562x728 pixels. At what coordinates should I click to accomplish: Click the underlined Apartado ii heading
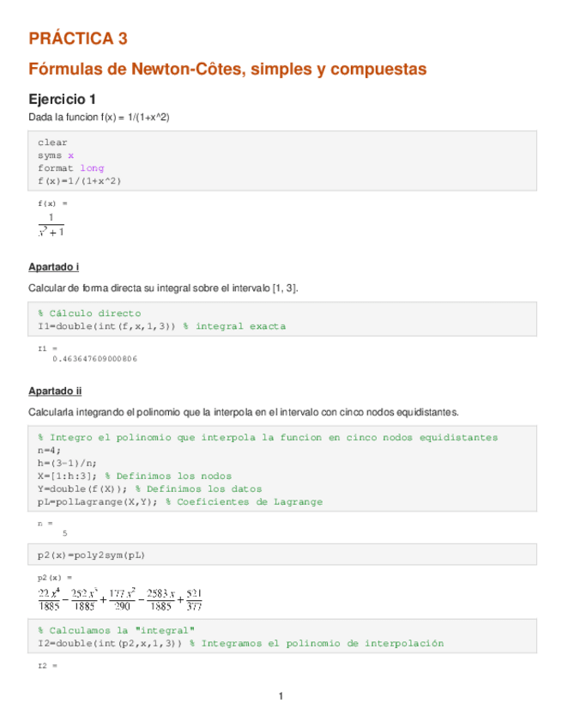tap(55, 391)
